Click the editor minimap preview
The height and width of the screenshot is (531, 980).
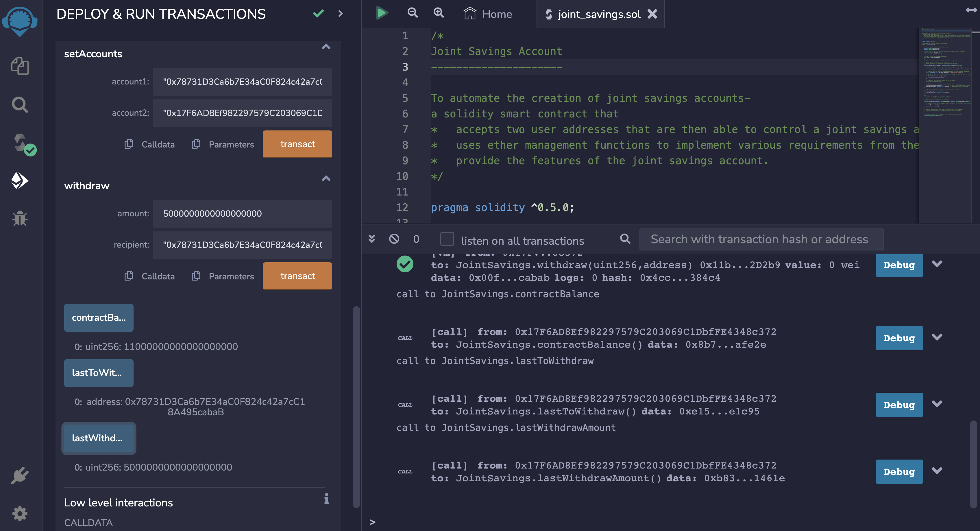point(945,126)
